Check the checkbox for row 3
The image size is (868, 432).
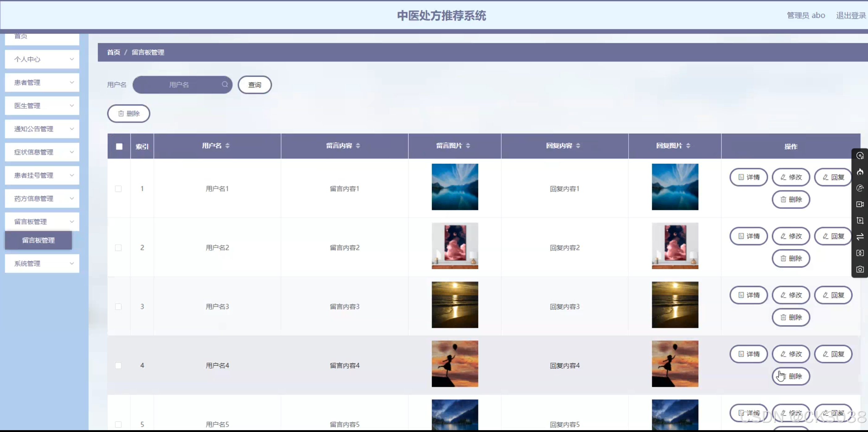tap(118, 307)
